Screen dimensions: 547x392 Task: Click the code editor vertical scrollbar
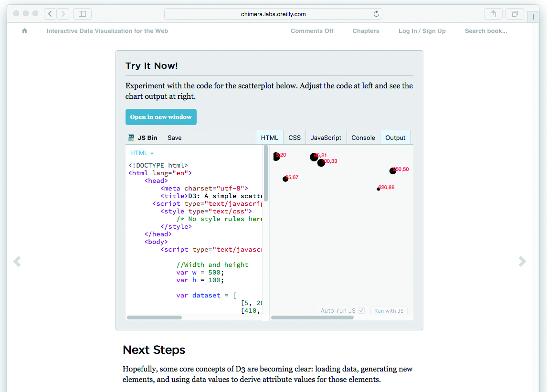pos(266,174)
